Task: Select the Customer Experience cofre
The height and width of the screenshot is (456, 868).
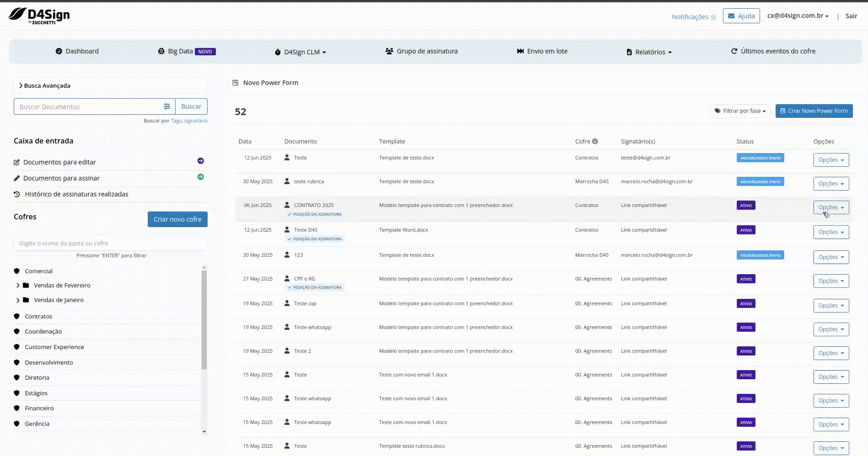Action: coord(54,347)
